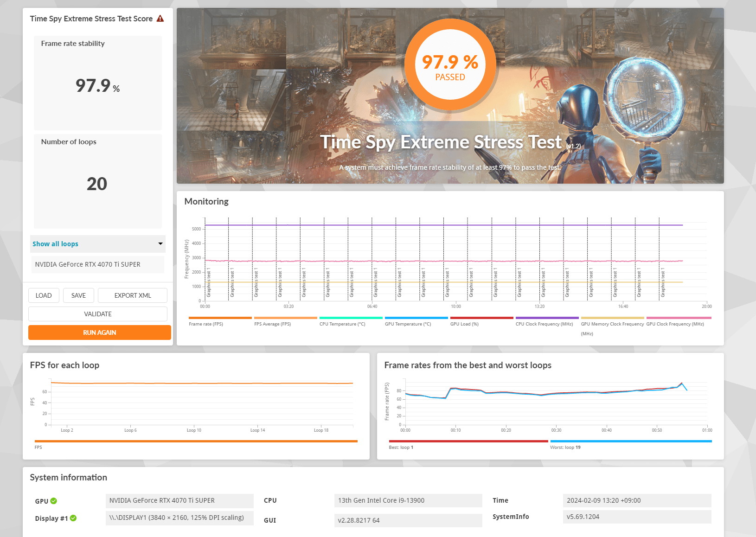Image resolution: width=756 pixels, height=537 pixels.
Task: Click the SAVE button
Action: point(78,295)
